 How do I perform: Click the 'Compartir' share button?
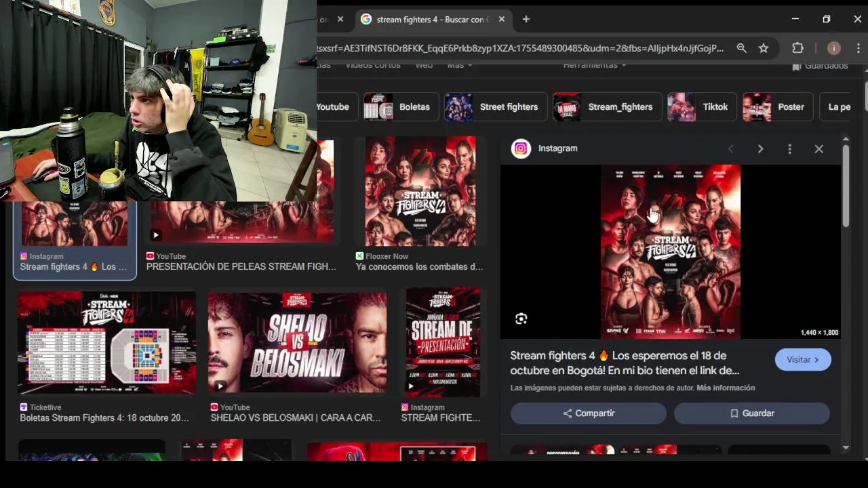pyautogui.click(x=589, y=413)
